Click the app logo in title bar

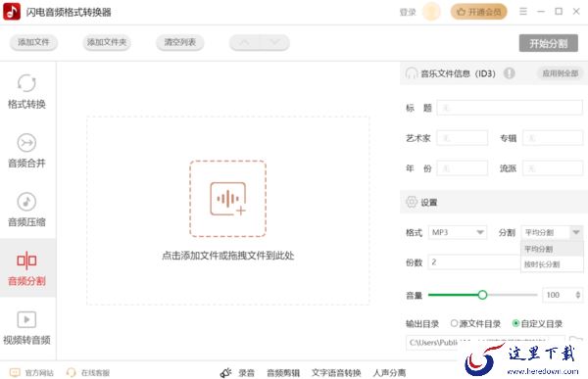[x=12, y=12]
